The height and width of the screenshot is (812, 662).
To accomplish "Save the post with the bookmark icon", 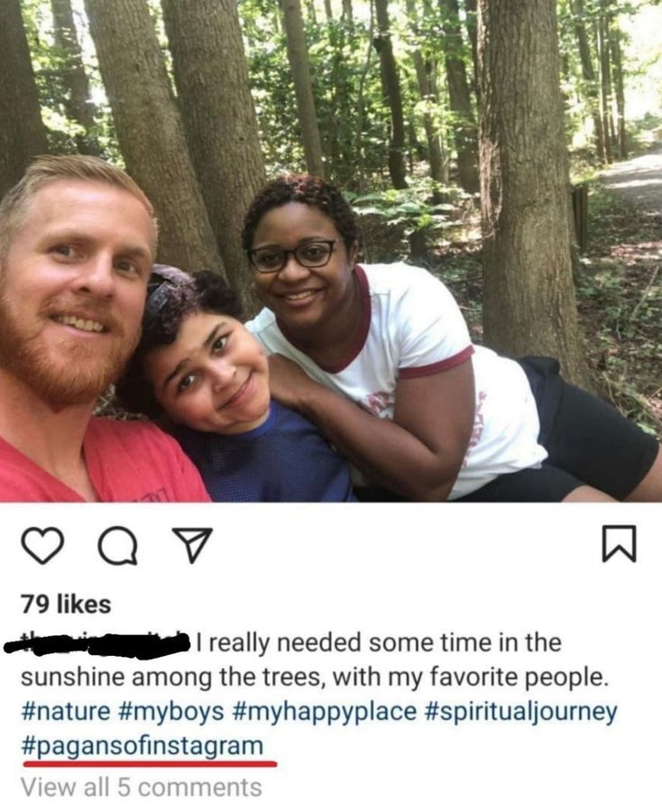I will pyautogui.click(x=619, y=543).
